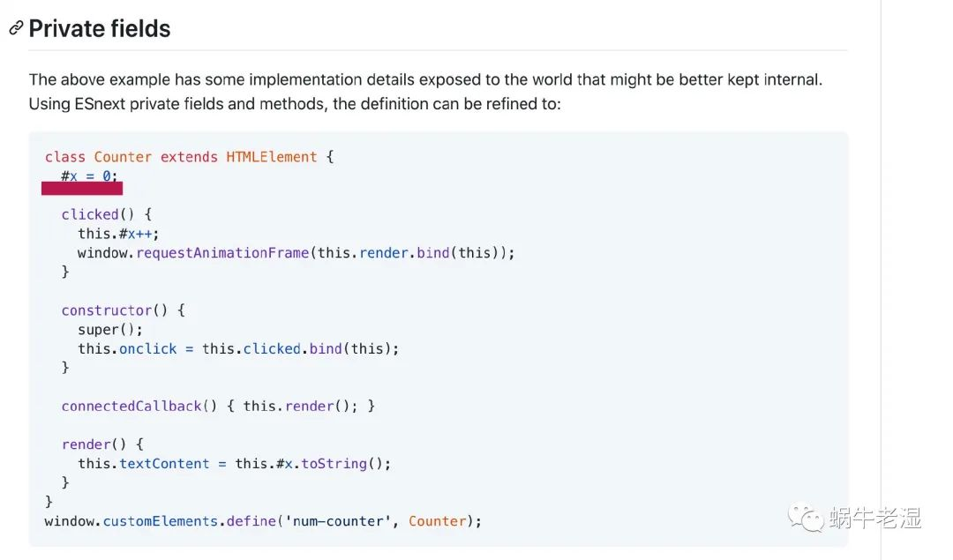Click the anchor link icon beside Private fields

[16, 28]
